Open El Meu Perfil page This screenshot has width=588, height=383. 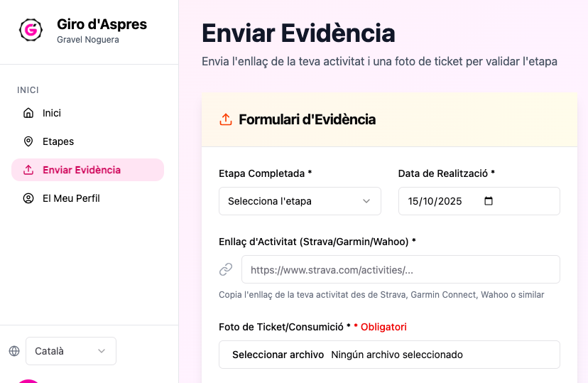tap(71, 198)
